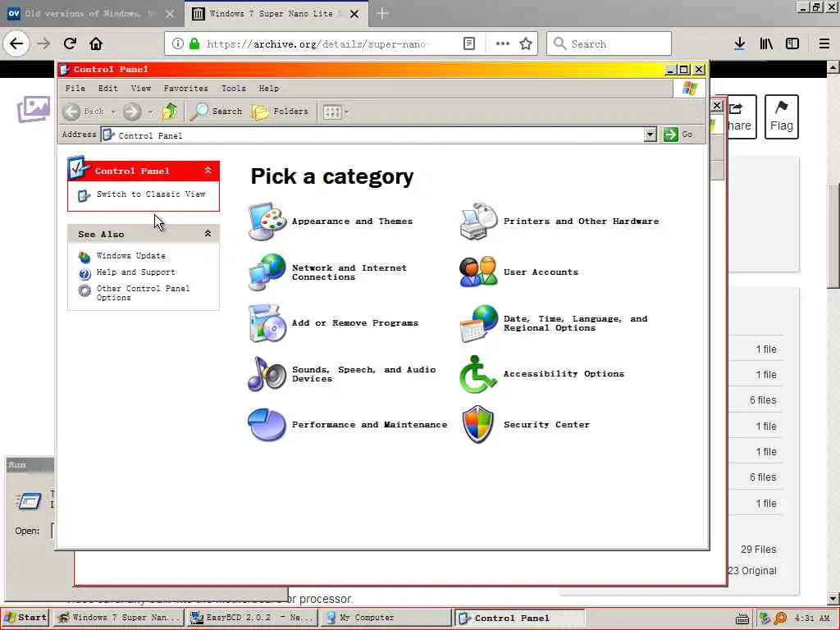
Task: Toggle the Folders pane button
Action: (281, 112)
